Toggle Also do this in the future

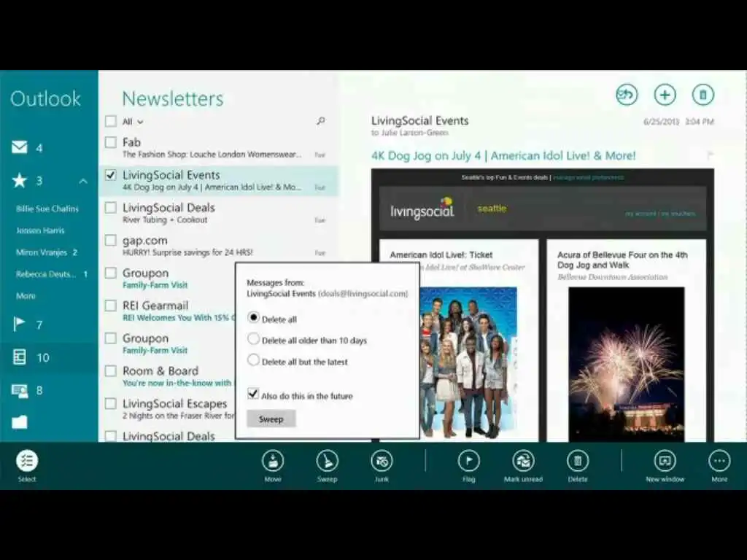[253, 394]
